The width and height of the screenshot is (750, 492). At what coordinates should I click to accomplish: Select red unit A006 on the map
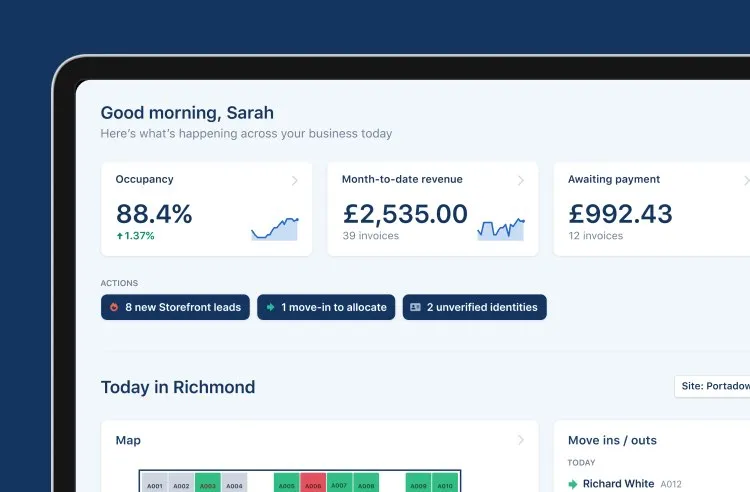(313, 483)
